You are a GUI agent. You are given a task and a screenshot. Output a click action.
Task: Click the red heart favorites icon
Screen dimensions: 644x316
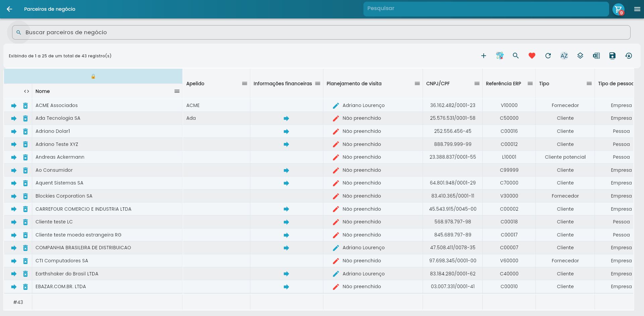coord(532,56)
